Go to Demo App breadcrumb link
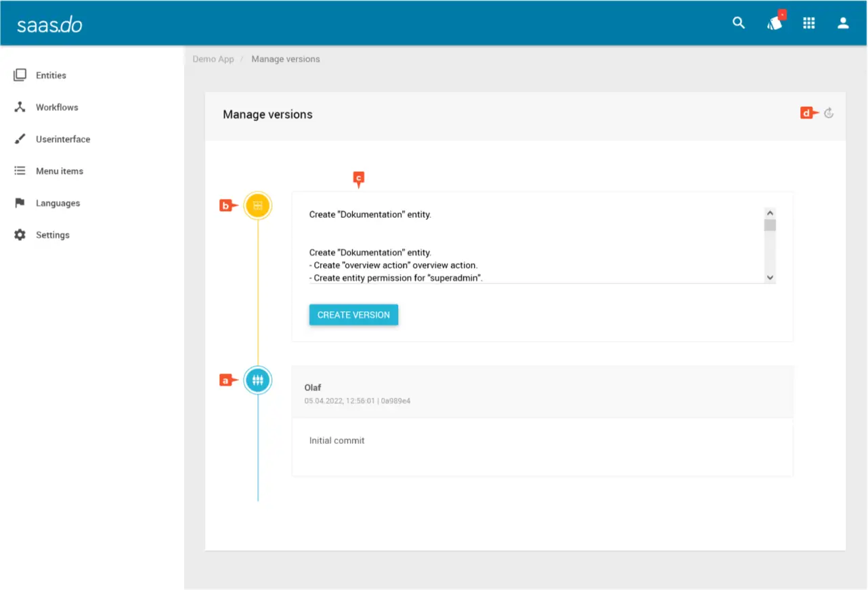 point(213,59)
